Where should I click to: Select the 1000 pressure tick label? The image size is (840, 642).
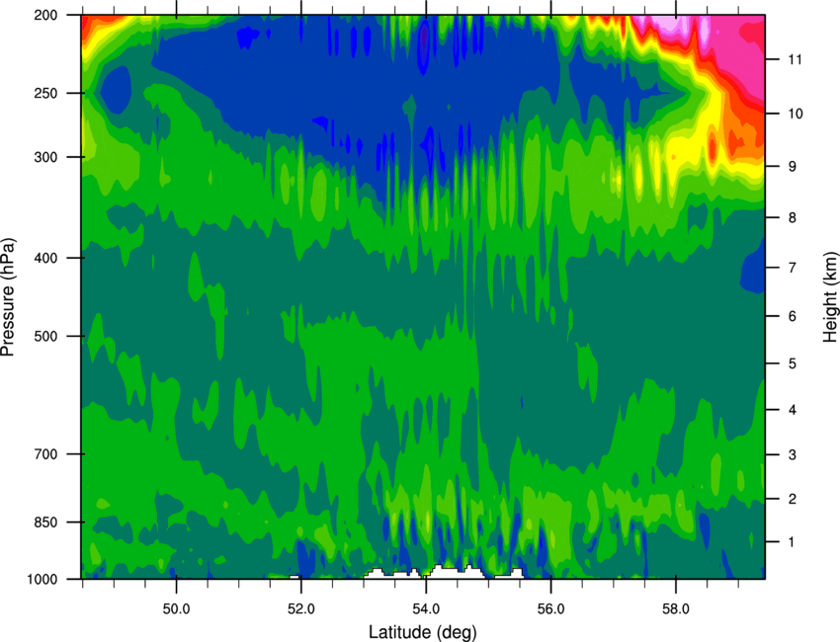click(x=42, y=579)
